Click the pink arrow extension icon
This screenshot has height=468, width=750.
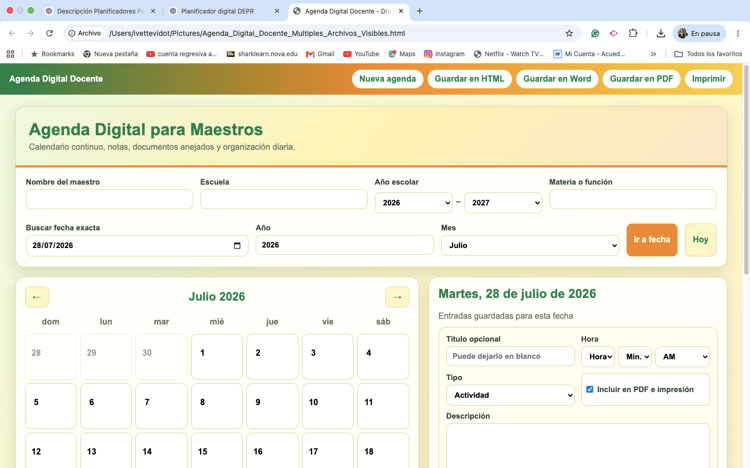coord(614,33)
